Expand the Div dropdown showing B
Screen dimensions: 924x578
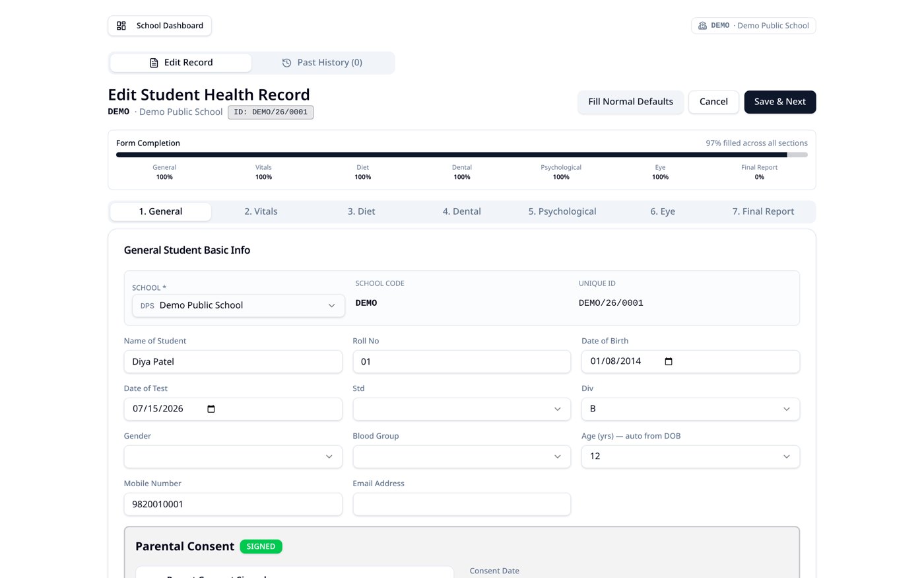pos(690,409)
